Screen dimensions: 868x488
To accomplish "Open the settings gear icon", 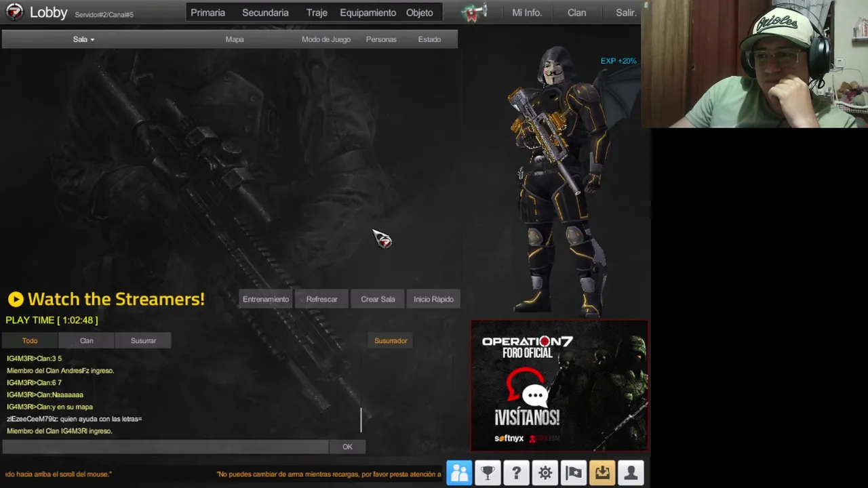I will [545, 472].
